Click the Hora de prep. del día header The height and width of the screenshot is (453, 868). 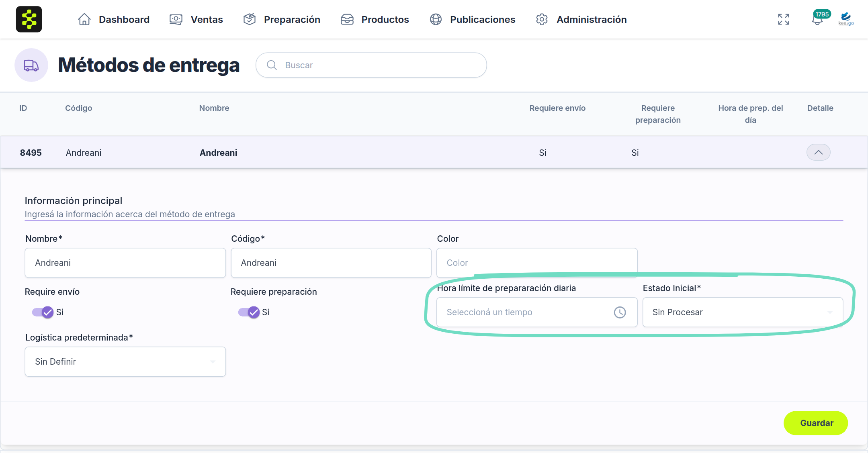pyautogui.click(x=751, y=114)
